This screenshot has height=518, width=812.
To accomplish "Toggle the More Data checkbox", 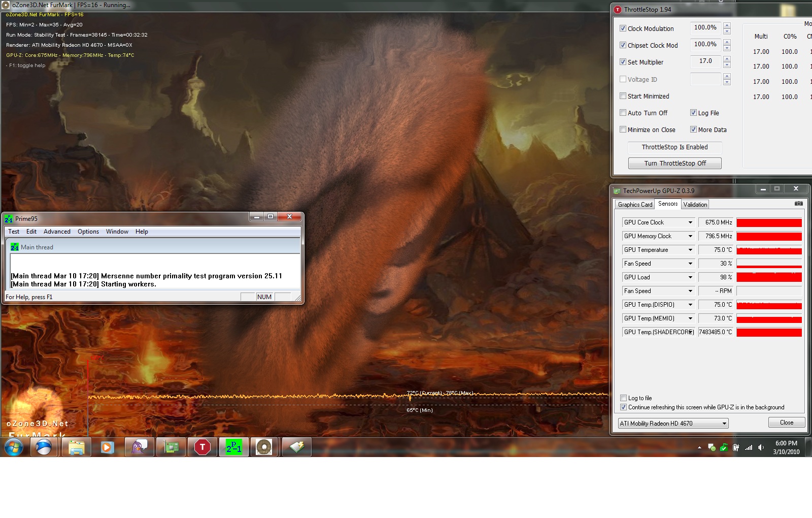I will click(693, 129).
